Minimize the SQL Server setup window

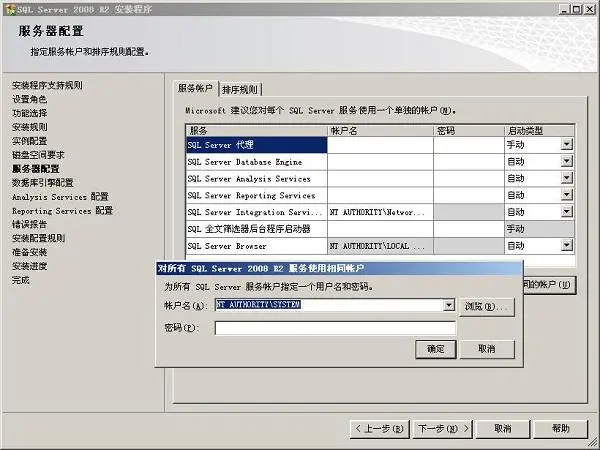[x=564, y=9]
